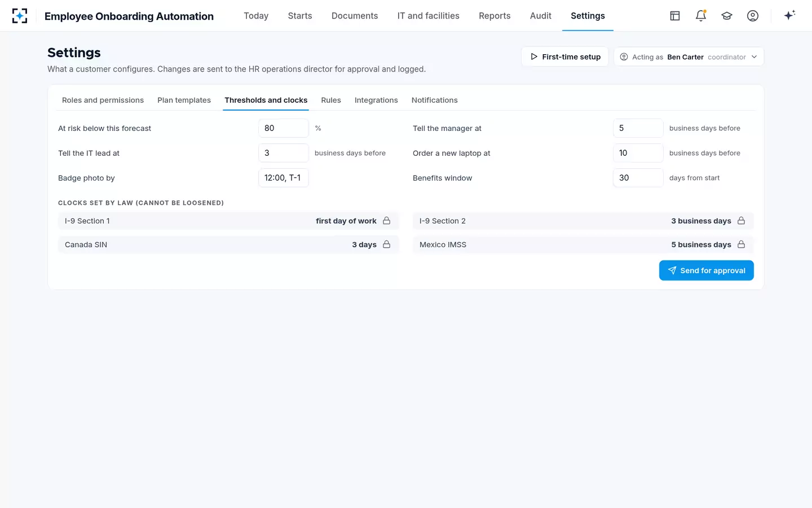Click the lock icon for Mexico IMSS
The width and height of the screenshot is (812, 508).
tap(742, 244)
